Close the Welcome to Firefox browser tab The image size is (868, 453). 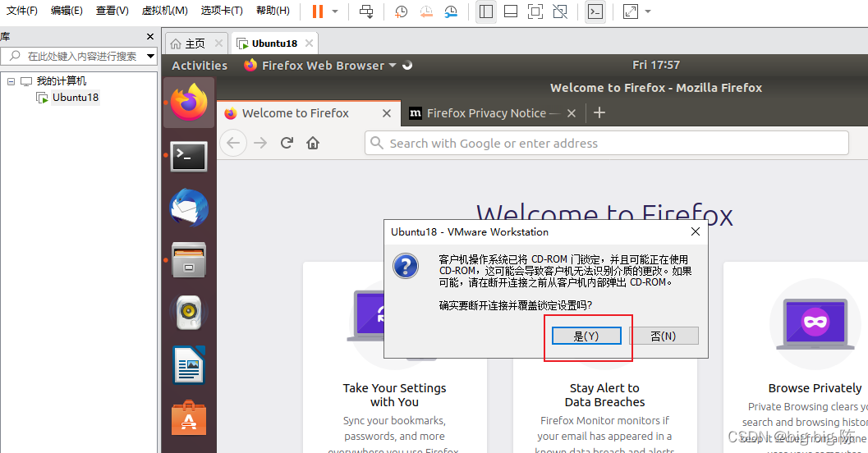(387, 113)
